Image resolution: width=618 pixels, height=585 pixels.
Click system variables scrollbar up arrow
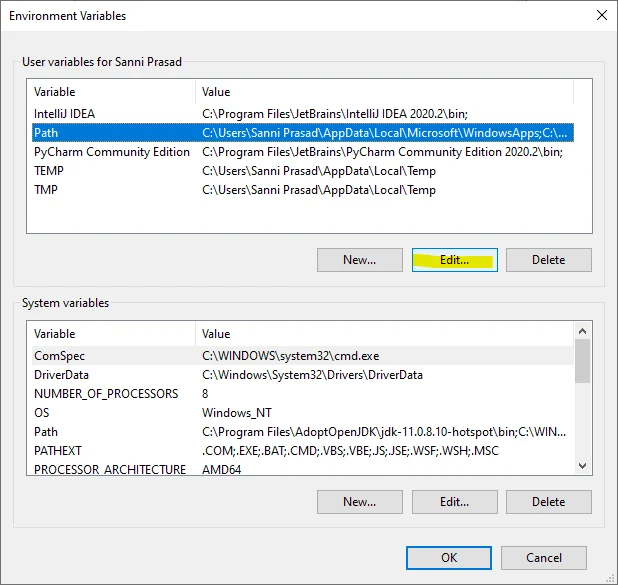583,331
